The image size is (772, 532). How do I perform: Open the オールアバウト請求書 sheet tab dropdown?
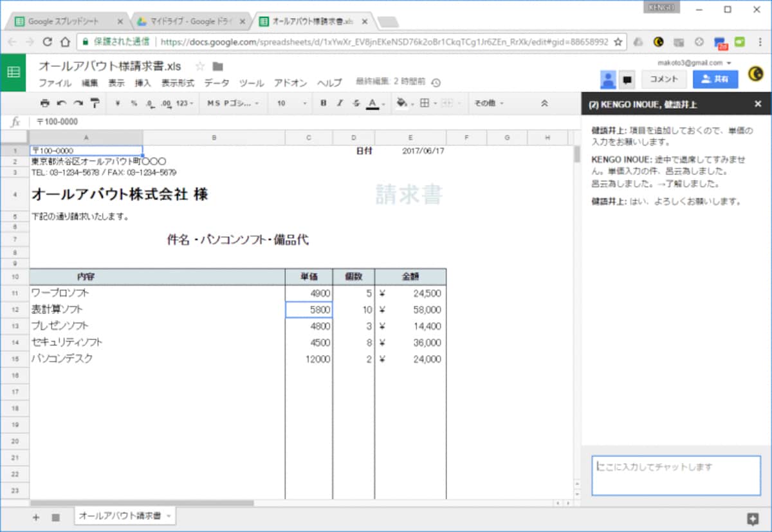click(169, 517)
